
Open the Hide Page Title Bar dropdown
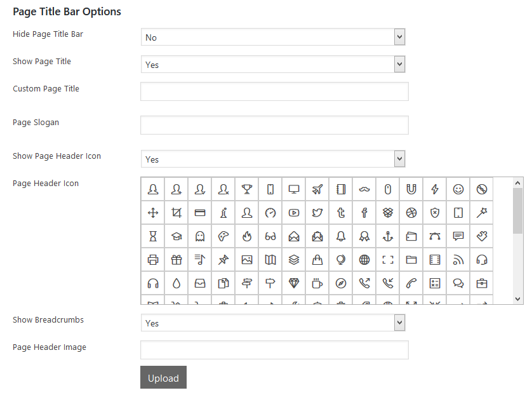[273, 37]
